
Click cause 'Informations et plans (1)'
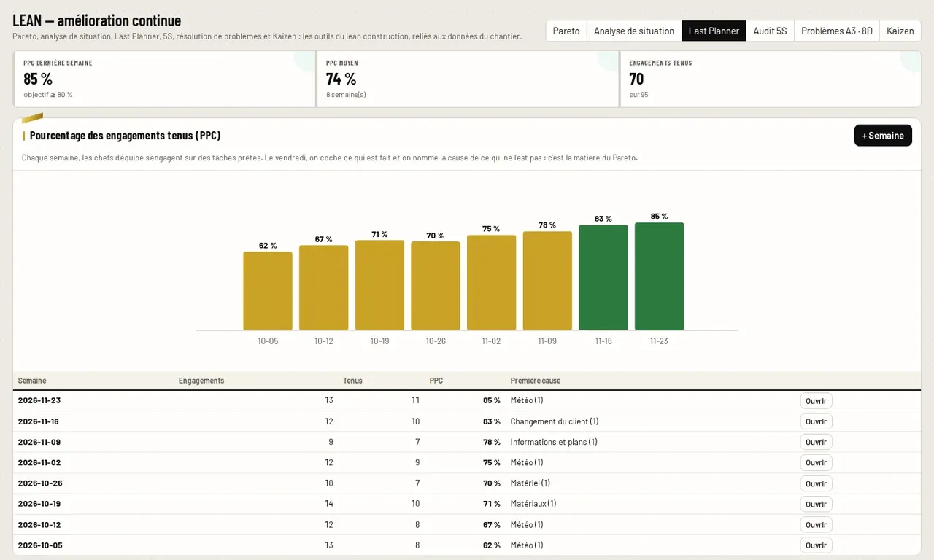pos(554,442)
